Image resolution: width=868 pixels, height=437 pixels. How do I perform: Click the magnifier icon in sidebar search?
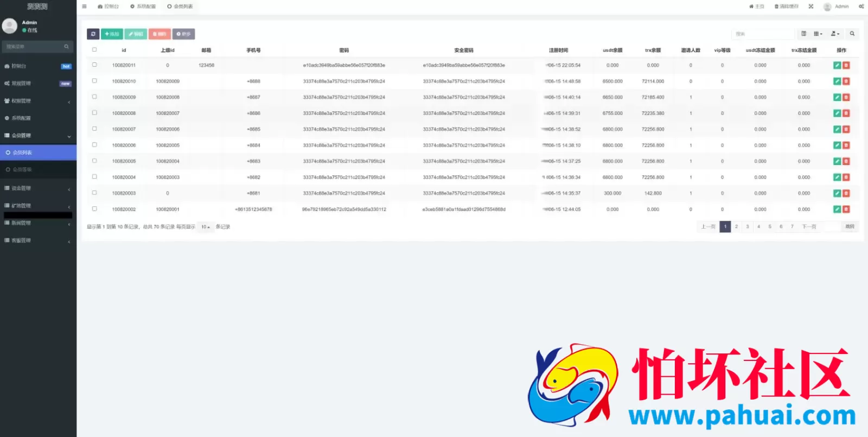pos(67,47)
